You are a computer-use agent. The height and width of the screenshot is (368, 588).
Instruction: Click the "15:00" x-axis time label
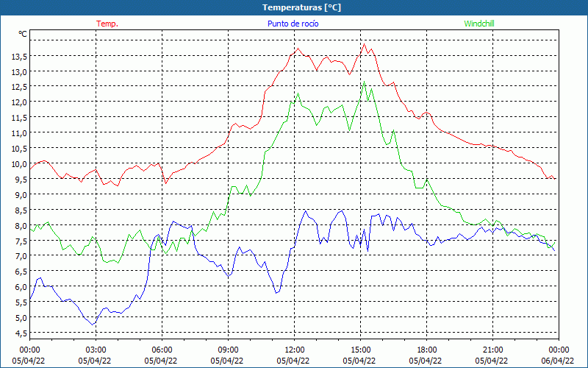(x=360, y=350)
